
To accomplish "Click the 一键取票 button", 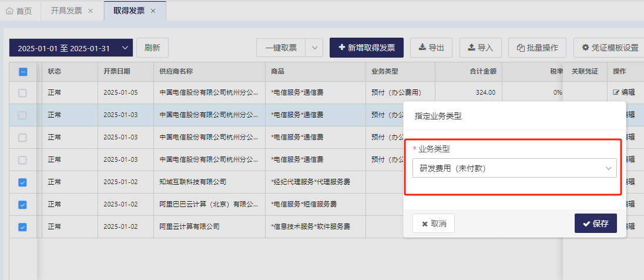I will pos(281,48).
